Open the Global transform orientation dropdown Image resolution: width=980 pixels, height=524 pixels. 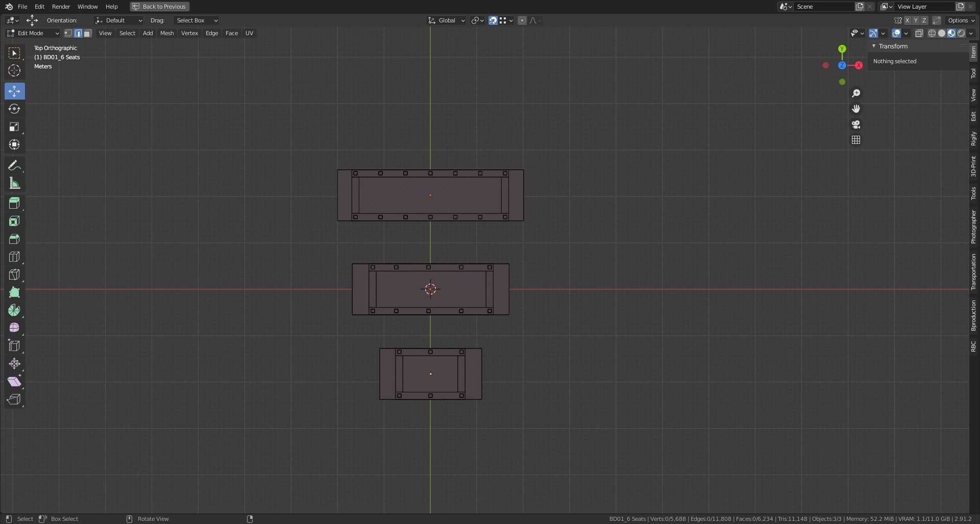coord(446,20)
